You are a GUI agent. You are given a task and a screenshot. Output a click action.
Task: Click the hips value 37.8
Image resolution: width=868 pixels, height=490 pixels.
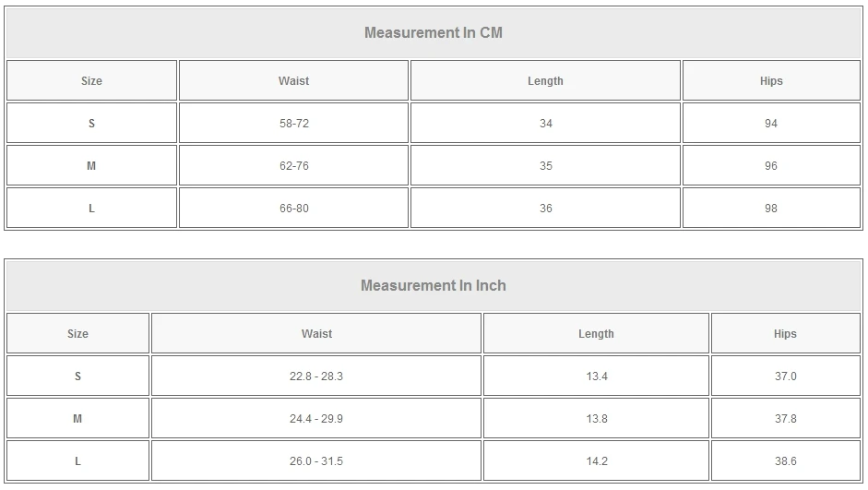pyautogui.click(x=785, y=419)
